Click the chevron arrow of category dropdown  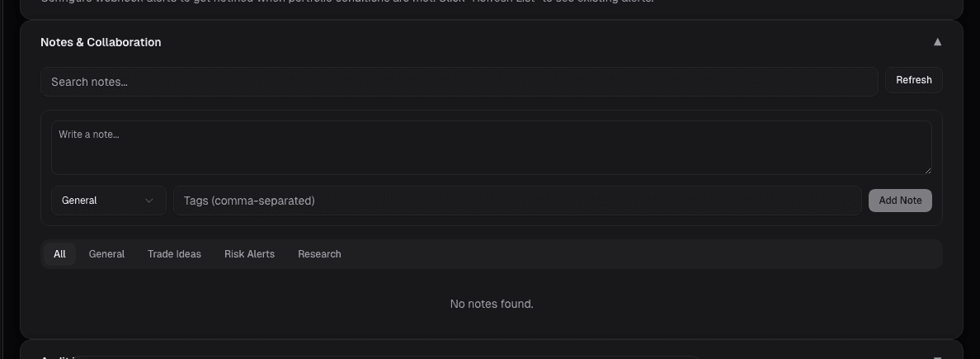149,201
